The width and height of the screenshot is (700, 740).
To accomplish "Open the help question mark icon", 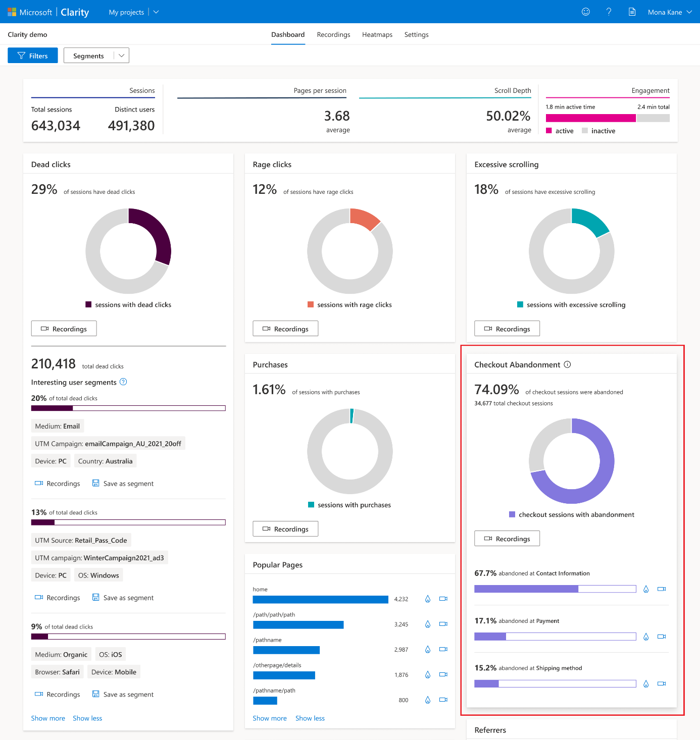I will coord(609,12).
